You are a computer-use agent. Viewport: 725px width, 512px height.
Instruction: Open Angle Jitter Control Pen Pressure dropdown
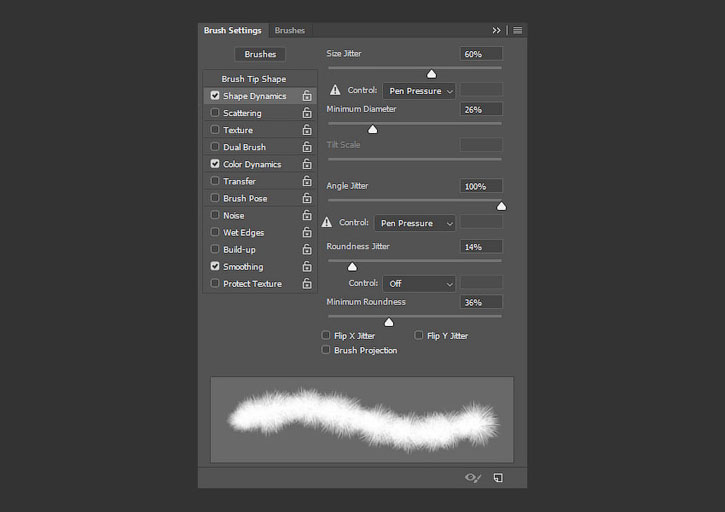[415, 223]
